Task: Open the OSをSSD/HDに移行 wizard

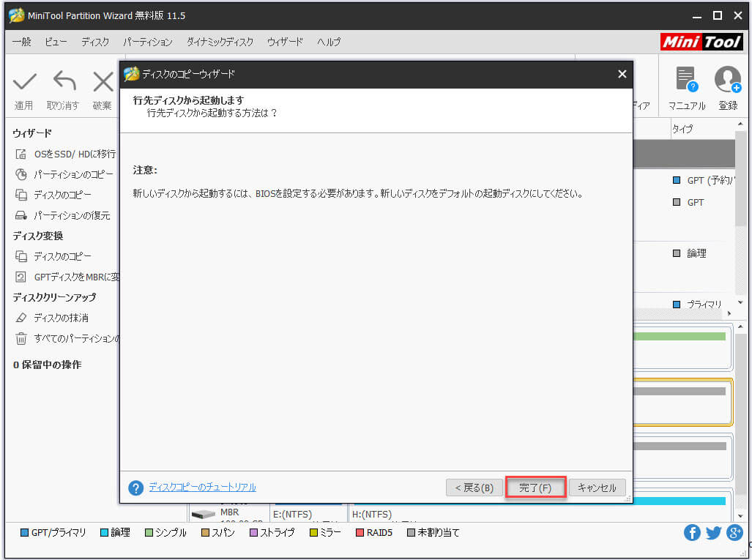Action: tap(64, 154)
